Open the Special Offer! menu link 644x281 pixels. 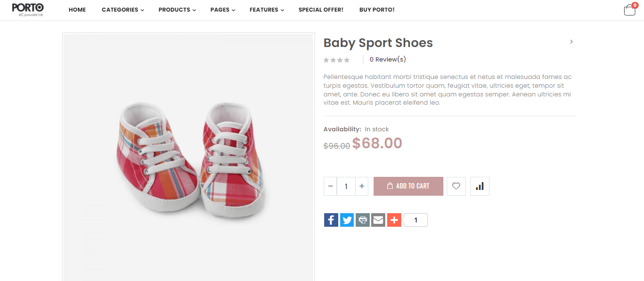tap(321, 10)
